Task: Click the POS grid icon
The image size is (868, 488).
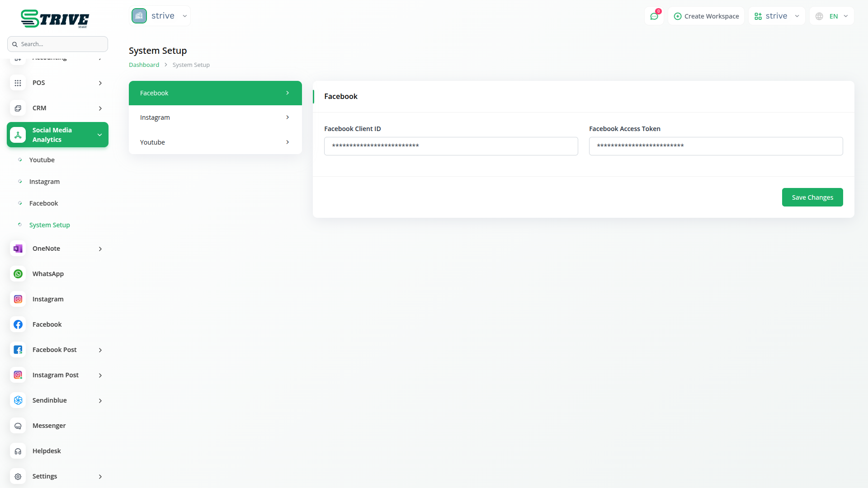Action: pos(18,83)
